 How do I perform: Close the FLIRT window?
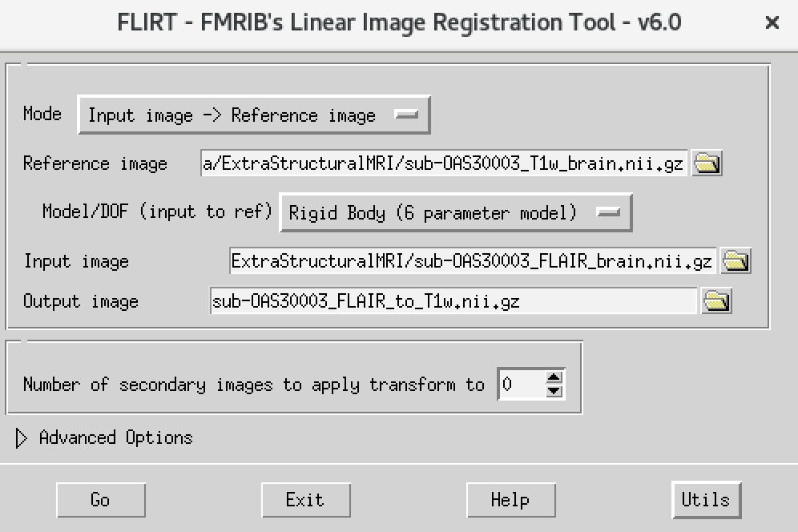(x=772, y=22)
